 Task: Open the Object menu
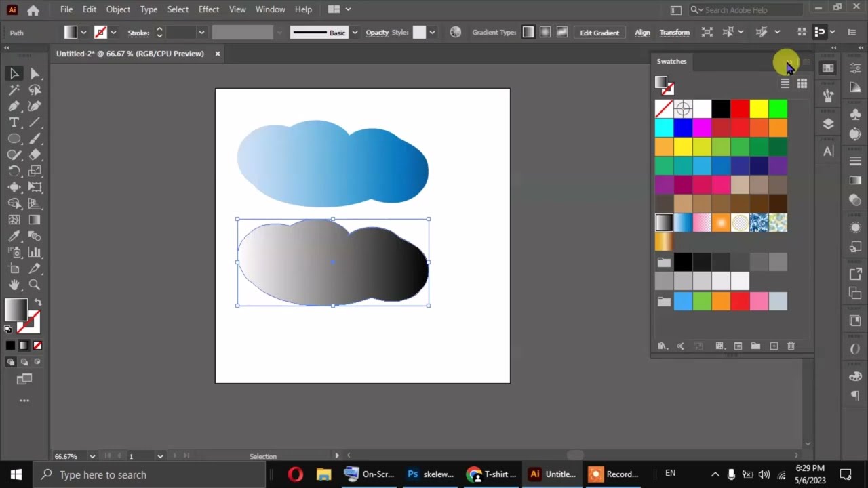click(x=118, y=9)
